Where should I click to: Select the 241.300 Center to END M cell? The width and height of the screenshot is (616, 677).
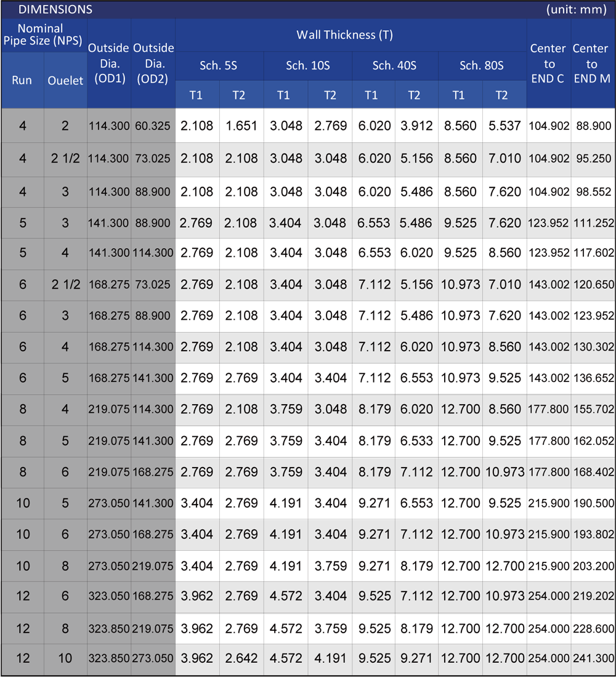click(593, 659)
